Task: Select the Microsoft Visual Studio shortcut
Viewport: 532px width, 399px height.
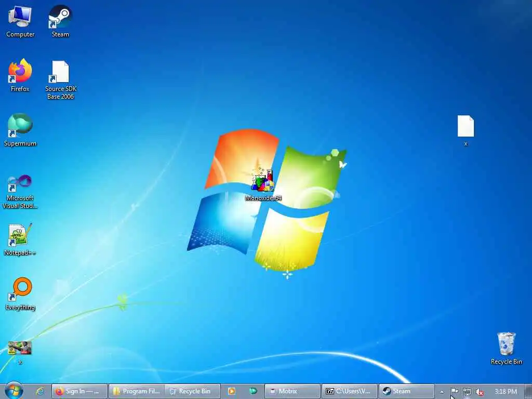Action: 20,192
